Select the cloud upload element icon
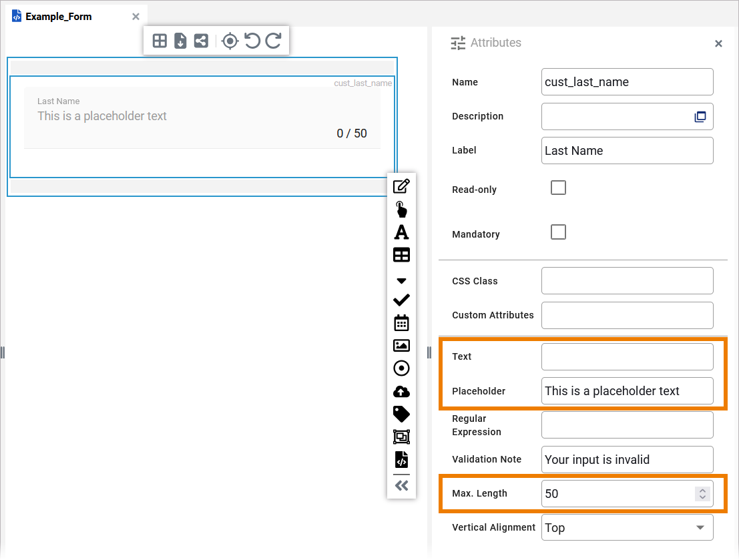The height and width of the screenshot is (560, 739). [x=401, y=392]
